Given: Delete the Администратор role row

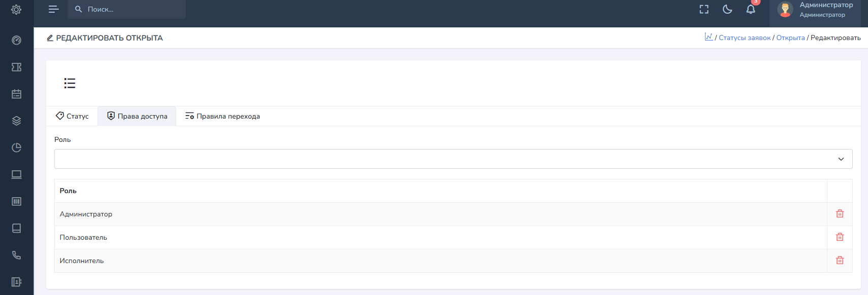Looking at the screenshot, I should point(840,214).
